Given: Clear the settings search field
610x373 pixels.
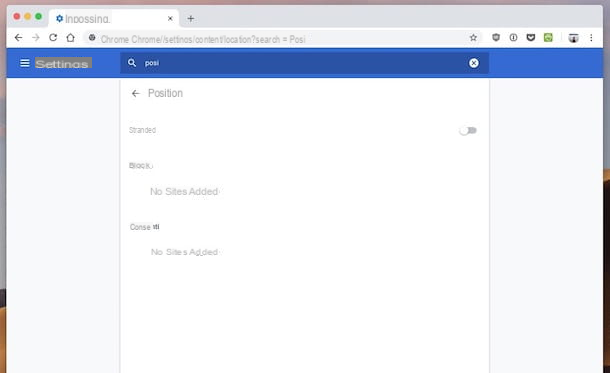Looking at the screenshot, I should click(x=473, y=63).
